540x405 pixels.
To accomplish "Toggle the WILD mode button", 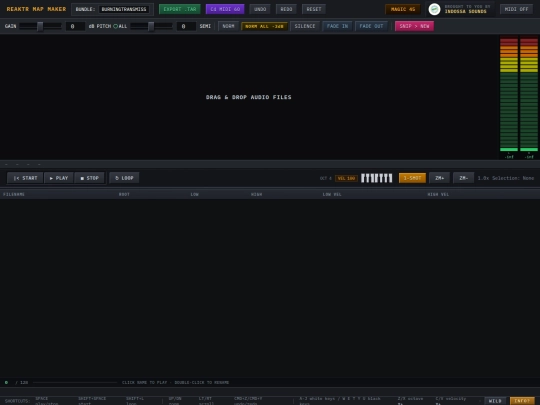I will click(x=495, y=401).
